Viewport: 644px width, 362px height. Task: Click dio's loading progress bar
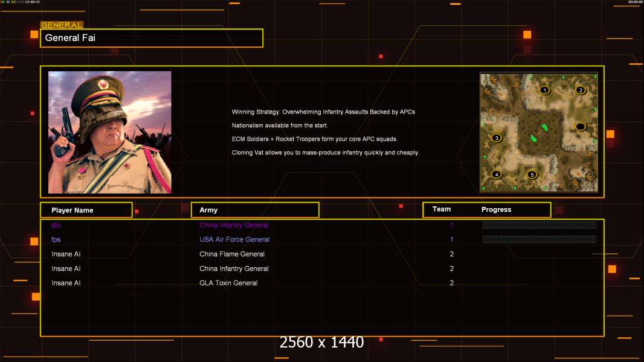click(539, 224)
